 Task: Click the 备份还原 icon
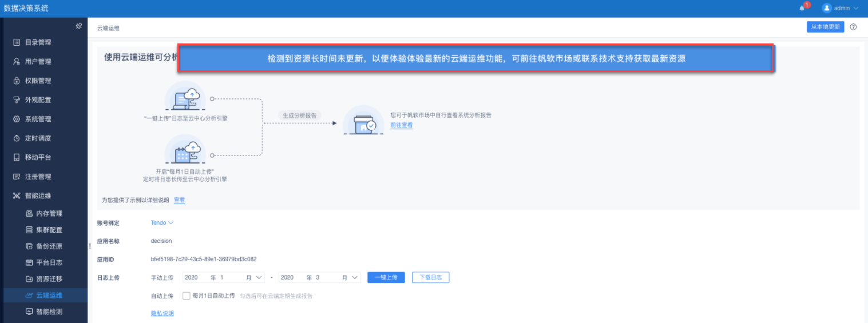point(30,246)
